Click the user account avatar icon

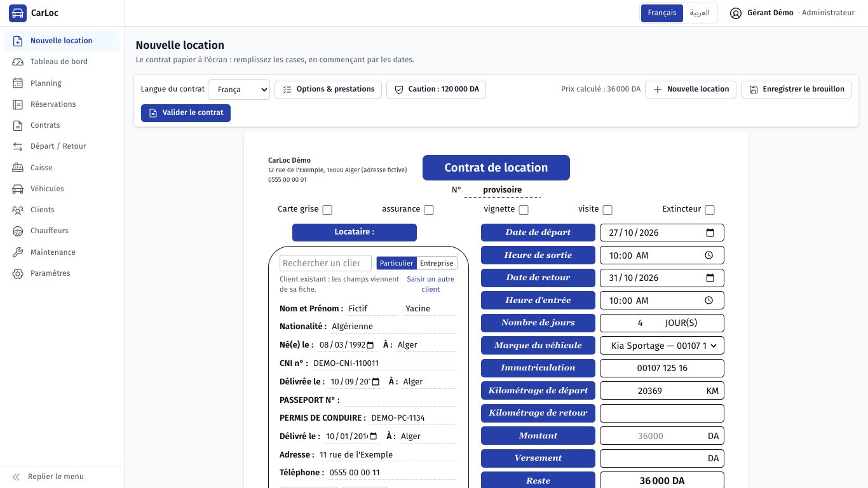(x=736, y=13)
